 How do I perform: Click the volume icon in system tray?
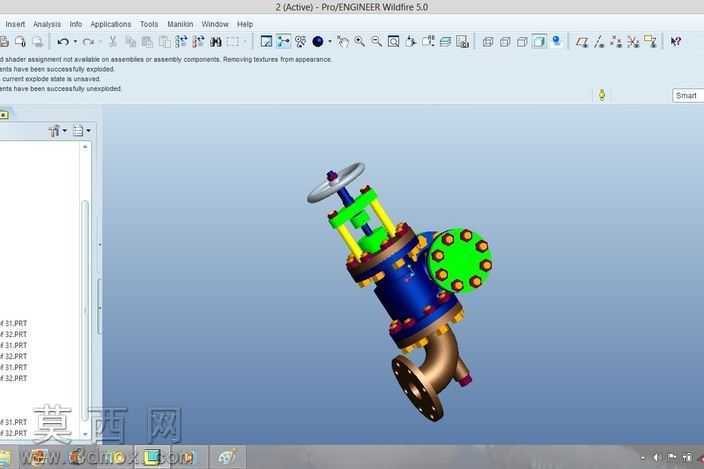(656, 457)
